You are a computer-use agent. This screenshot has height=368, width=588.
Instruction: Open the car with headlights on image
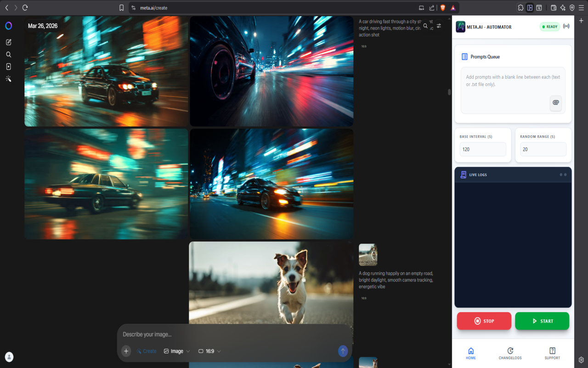tap(271, 184)
